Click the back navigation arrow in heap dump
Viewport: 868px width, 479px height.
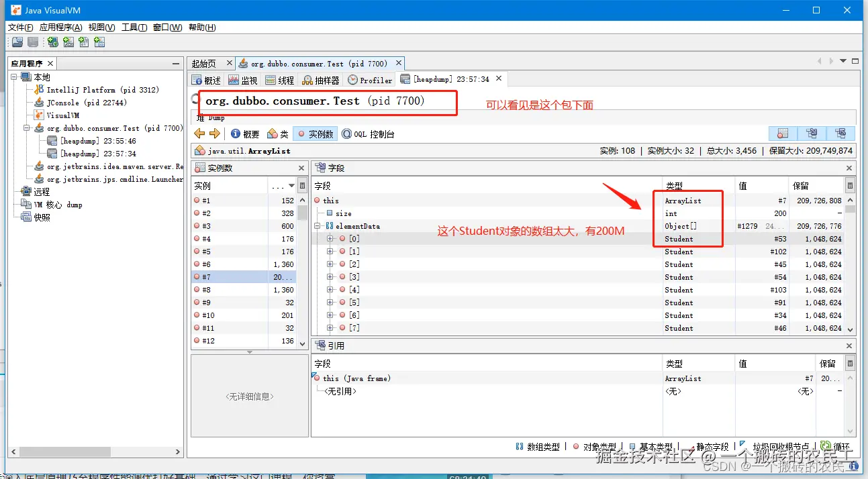click(200, 134)
